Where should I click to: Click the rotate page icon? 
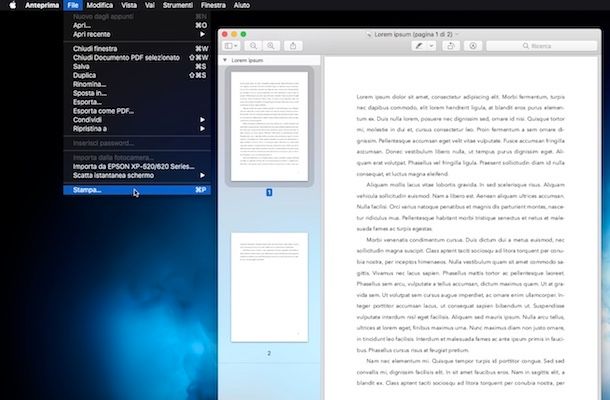tap(450, 46)
